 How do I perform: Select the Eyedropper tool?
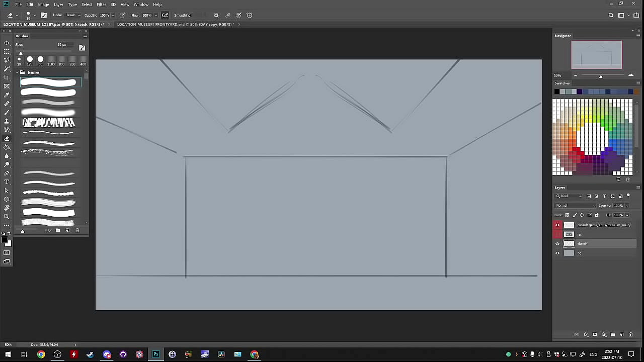tap(7, 95)
